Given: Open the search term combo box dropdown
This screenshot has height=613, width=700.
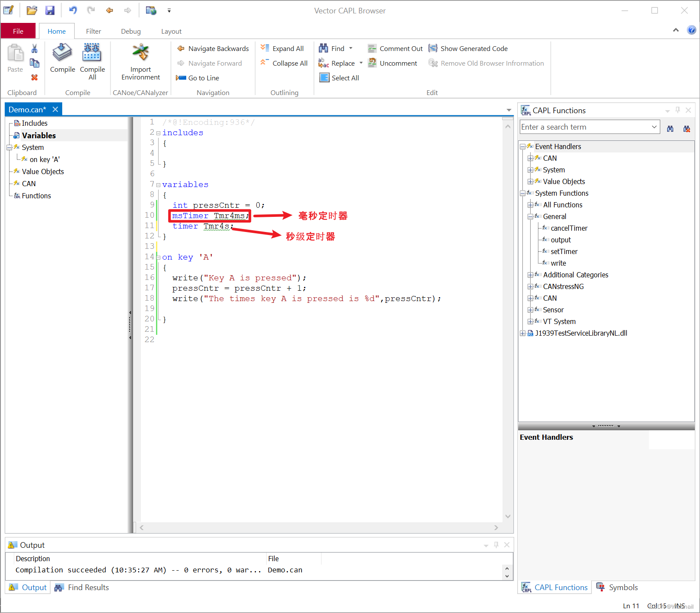Looking at the screenshot, I should coord(654,127).
